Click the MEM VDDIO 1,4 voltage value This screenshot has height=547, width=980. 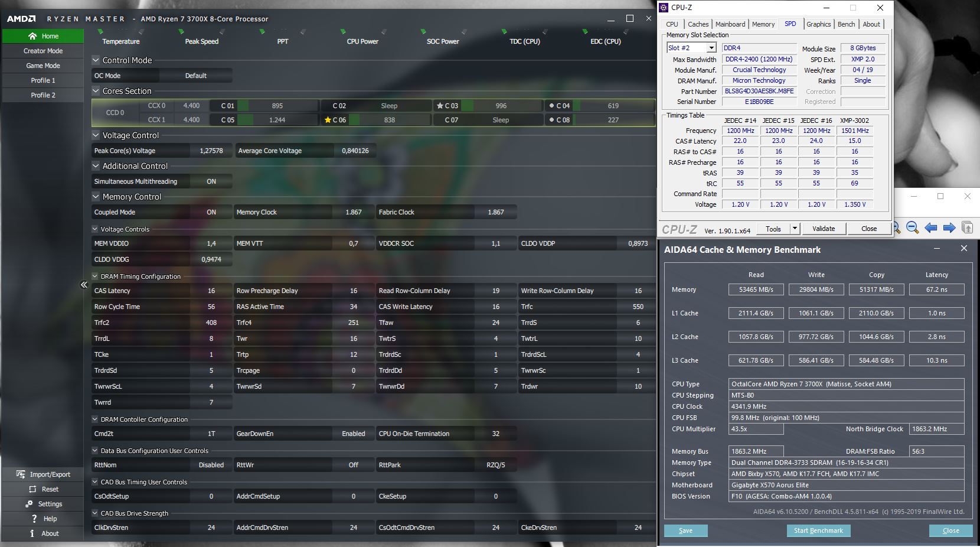coord(211,243)
